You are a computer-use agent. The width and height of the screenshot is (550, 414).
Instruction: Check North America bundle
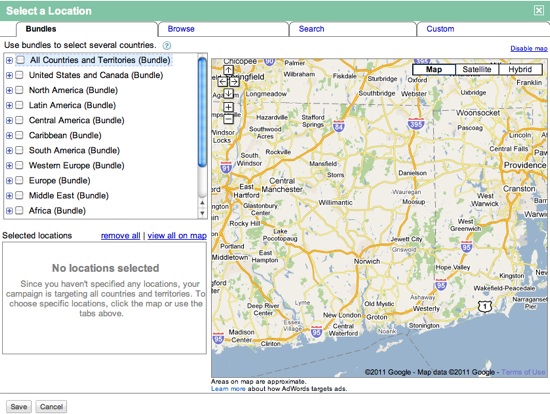coord(19,90)
